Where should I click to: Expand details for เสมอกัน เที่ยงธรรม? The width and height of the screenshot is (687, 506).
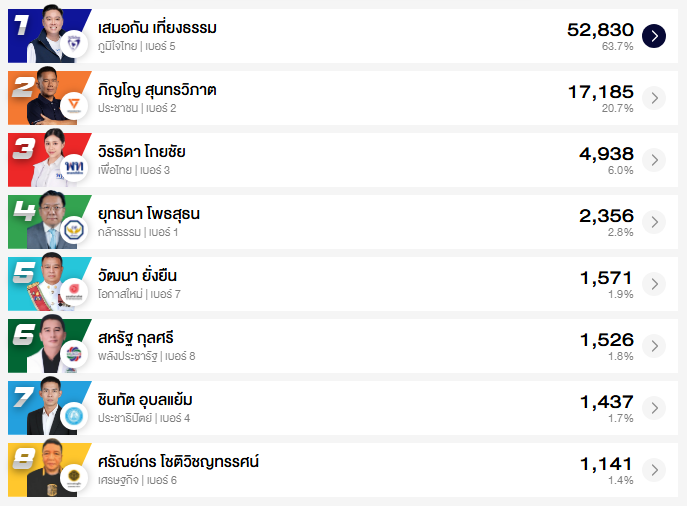(x=653, y=36)
